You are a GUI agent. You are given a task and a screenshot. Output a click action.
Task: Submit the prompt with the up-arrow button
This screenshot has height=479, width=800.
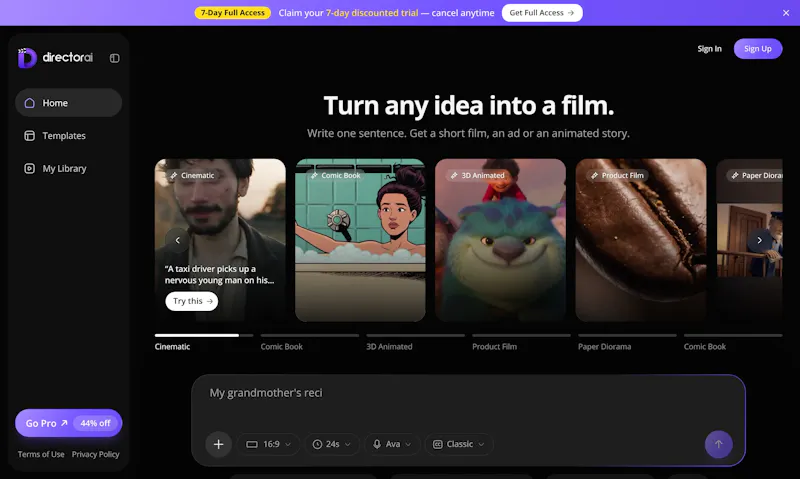point(718,444)
